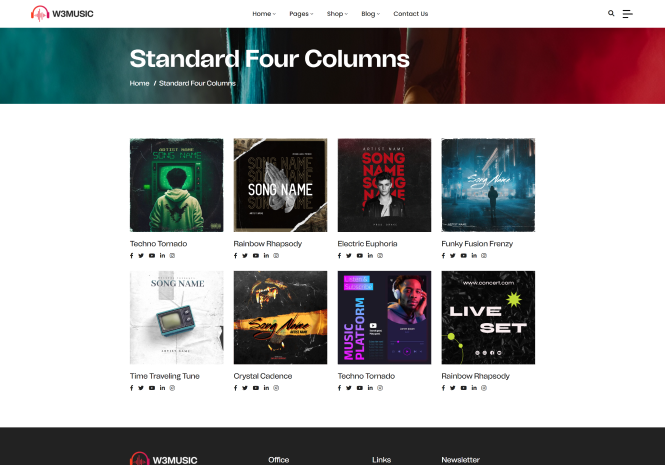Click the Home breadcrumb link

(139, 83)
